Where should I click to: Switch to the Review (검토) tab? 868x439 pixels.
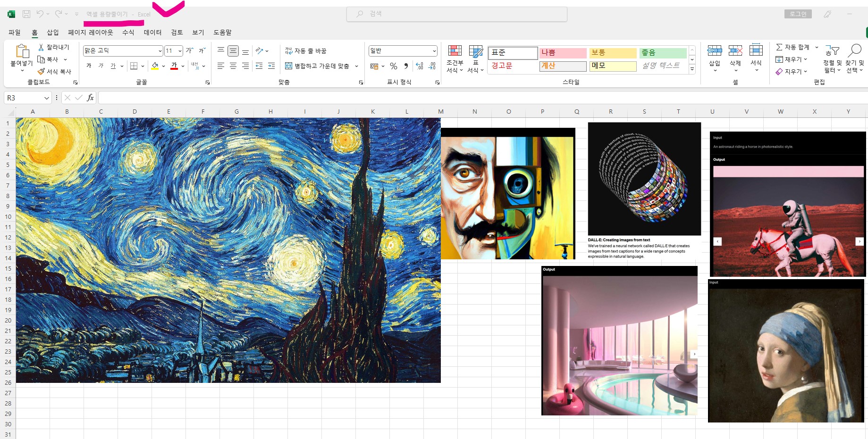177,32
